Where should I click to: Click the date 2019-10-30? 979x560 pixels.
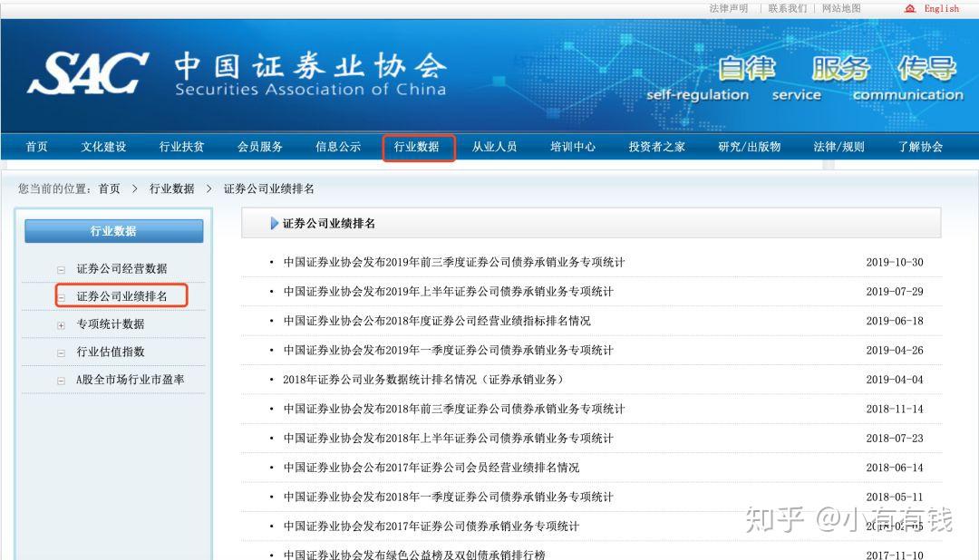click(x=895, y=262)
